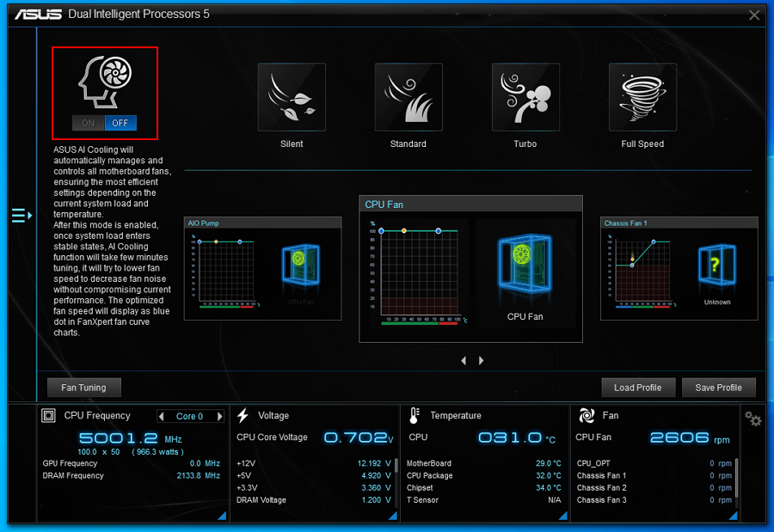Click the CPU Fan title of center card
The image size is (774, 532).
tap(384, 205)
